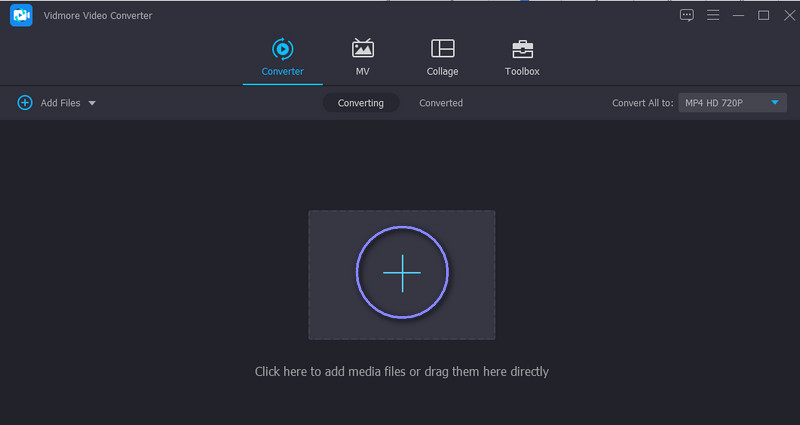Maximize the Vidmore window
Viewport: 800px width, 425px height.
(763, 15)
